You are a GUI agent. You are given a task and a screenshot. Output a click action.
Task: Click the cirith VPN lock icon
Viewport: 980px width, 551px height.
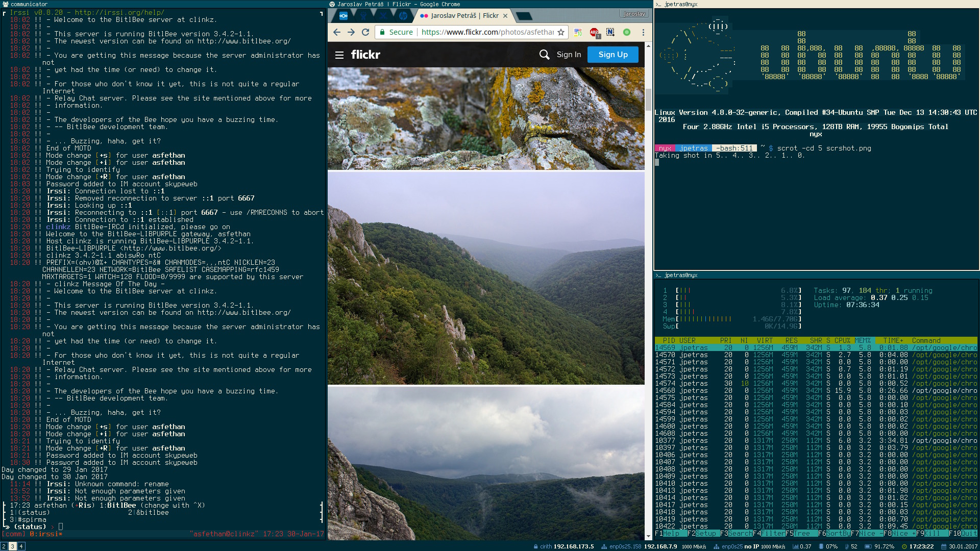tap(535, 546)
